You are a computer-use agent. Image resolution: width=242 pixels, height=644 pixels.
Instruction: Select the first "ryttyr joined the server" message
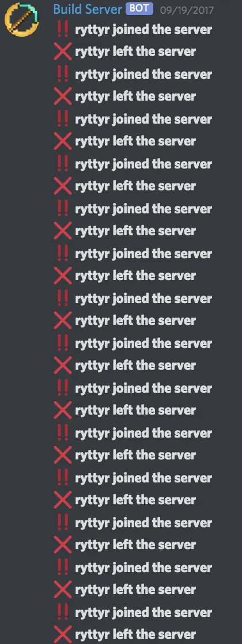click(143, 29)
